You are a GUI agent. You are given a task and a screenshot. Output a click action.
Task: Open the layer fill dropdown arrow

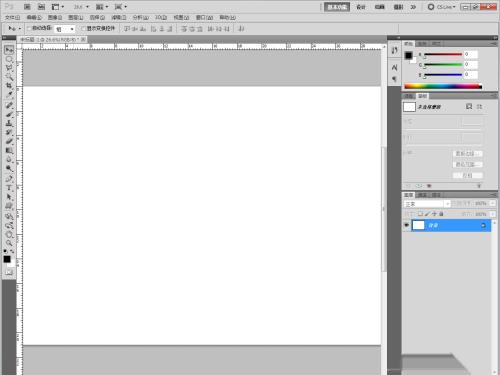click(493, 214)
